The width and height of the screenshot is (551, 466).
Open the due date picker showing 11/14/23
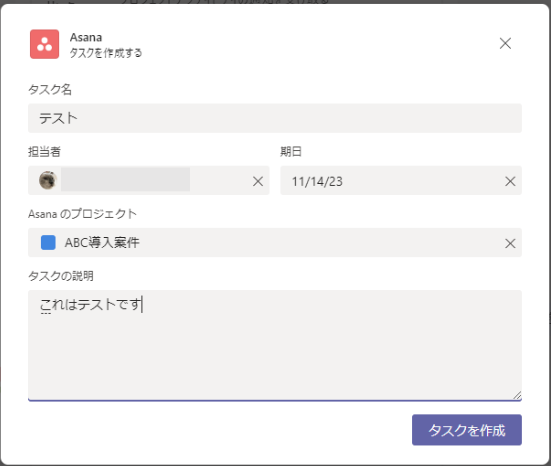[x=401, y=180]
